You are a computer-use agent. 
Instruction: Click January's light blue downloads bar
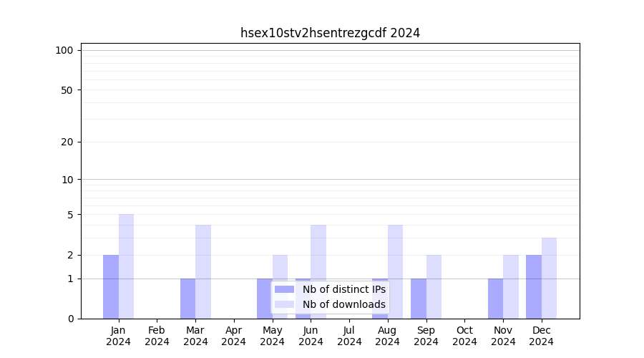tap(126, 266)
